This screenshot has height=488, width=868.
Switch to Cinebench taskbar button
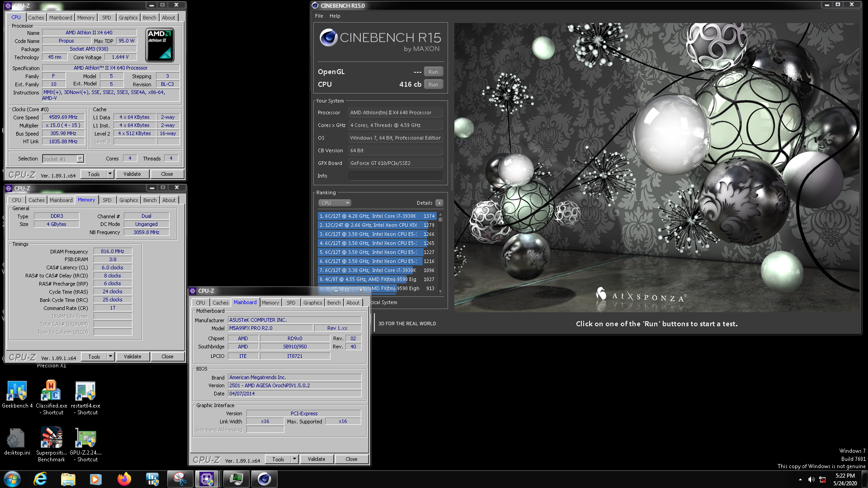(x=264, y=479)
